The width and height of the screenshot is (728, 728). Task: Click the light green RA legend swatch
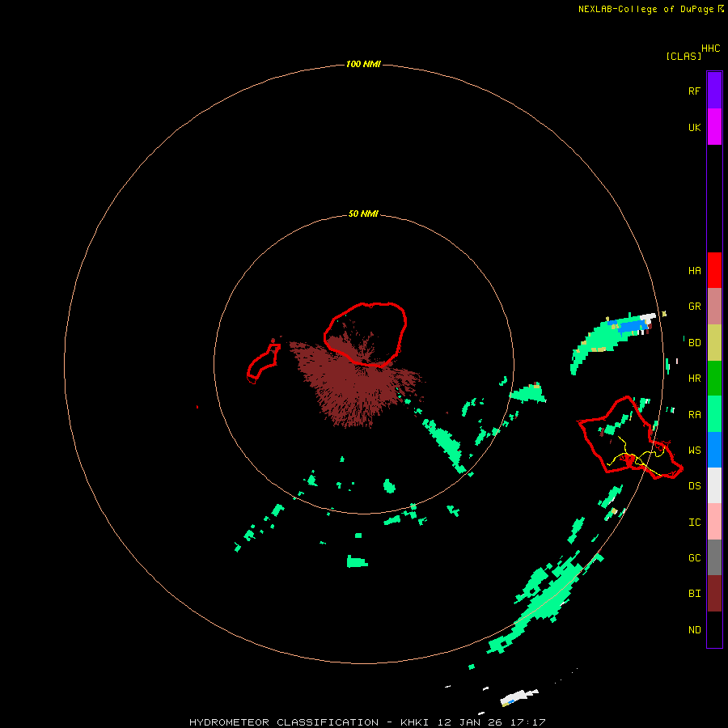tap(714, 414)
